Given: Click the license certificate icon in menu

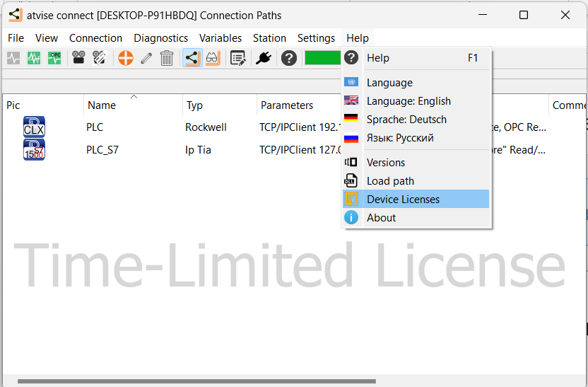Looking at the screenshot, I should tap(351, 199).
